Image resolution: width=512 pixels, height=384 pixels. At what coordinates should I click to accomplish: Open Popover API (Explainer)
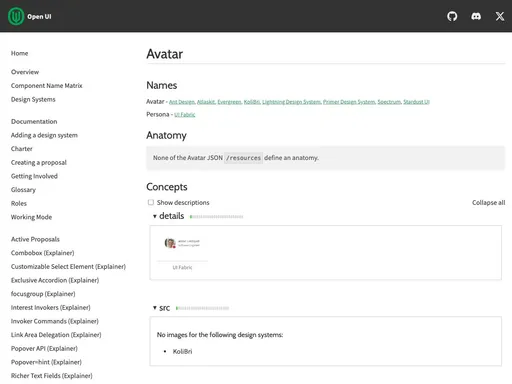44,348
